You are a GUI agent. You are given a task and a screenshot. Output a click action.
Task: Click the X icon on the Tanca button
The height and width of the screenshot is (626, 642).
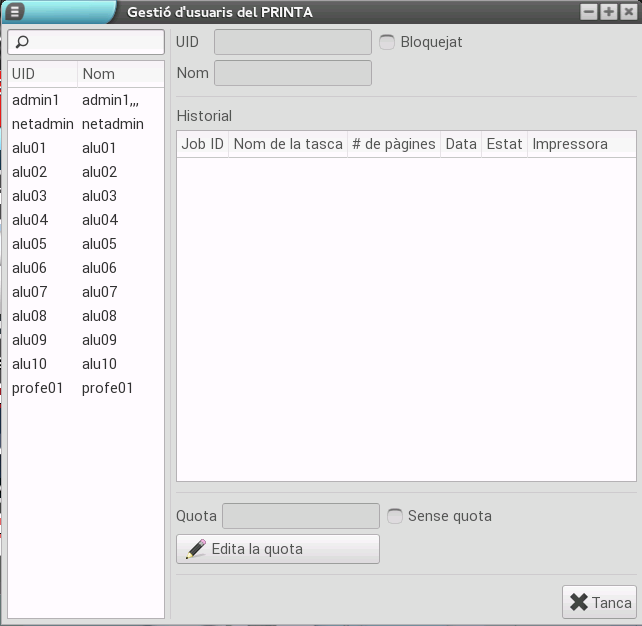click(579, 602)
